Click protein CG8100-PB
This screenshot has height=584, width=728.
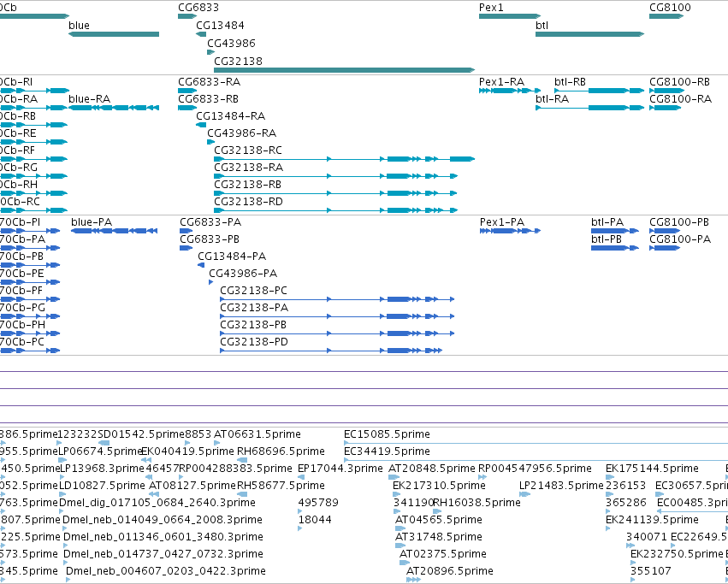pos(665,231)
